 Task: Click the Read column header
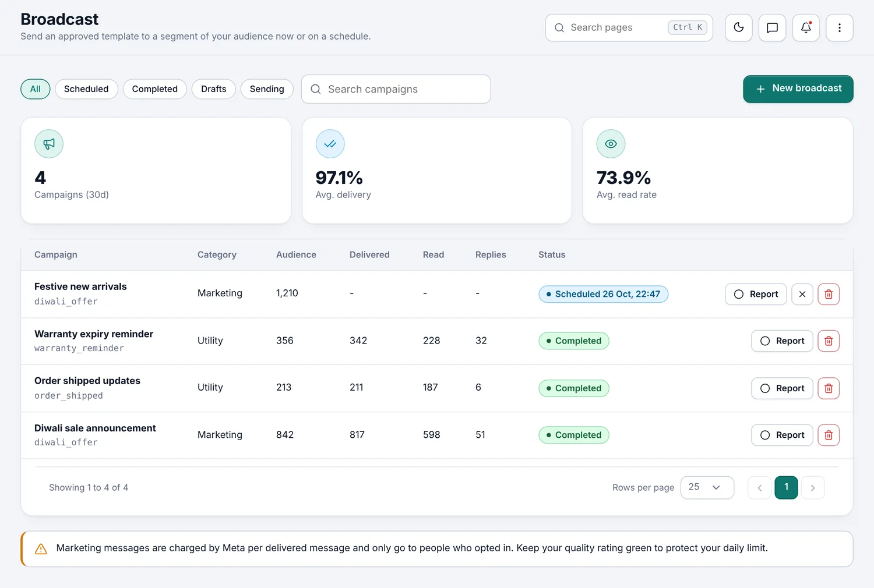434,254
